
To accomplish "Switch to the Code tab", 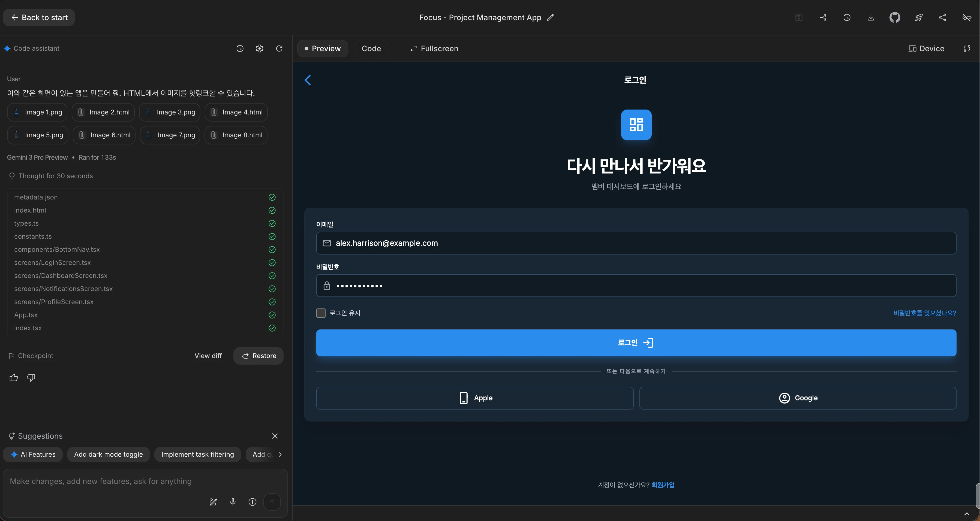I will tap(371, 48).
